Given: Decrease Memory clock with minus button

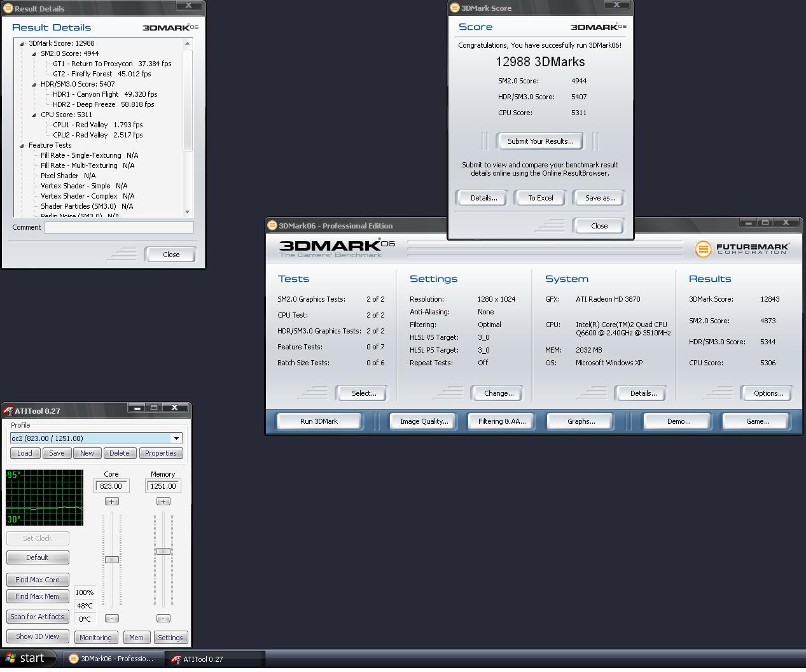Looking at the screenshot, I should tap(163, 619).
